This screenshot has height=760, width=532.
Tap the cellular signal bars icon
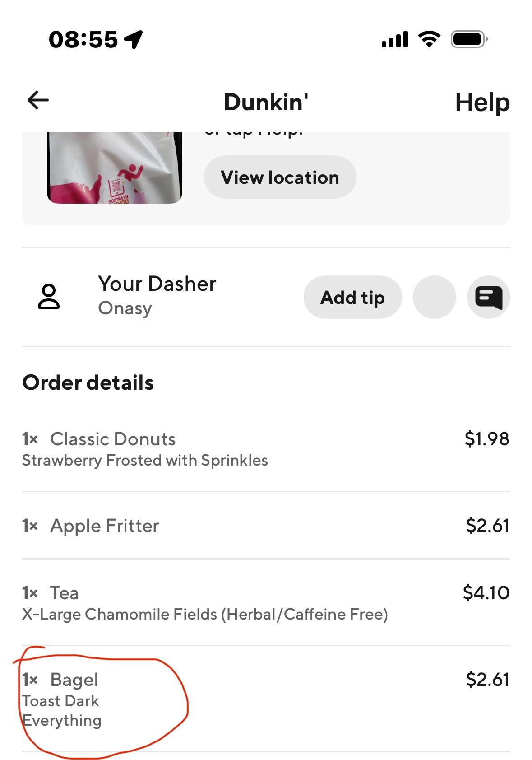point(395,39)
